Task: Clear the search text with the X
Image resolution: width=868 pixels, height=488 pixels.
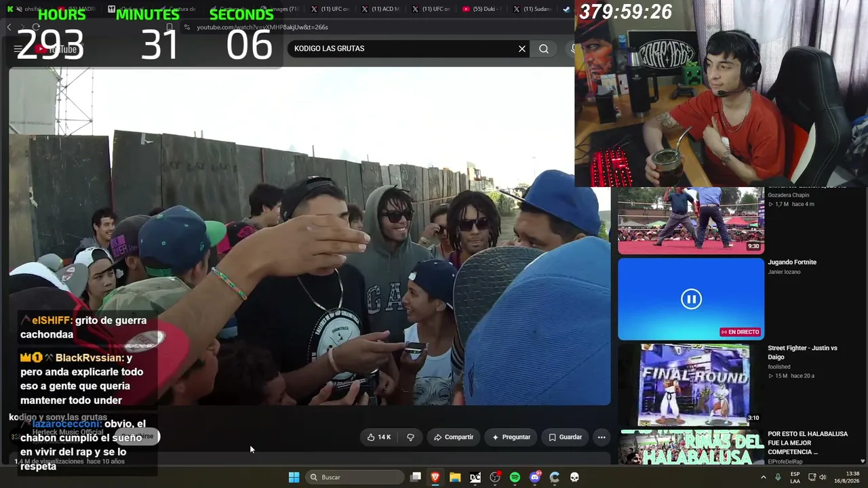Action: pyautogui.click(x=522, y=49)
